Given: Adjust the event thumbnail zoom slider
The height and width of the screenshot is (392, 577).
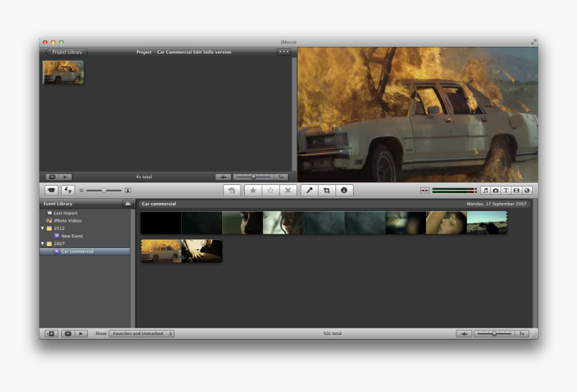Looking at the screenshot, I should (x=495, y=332).
